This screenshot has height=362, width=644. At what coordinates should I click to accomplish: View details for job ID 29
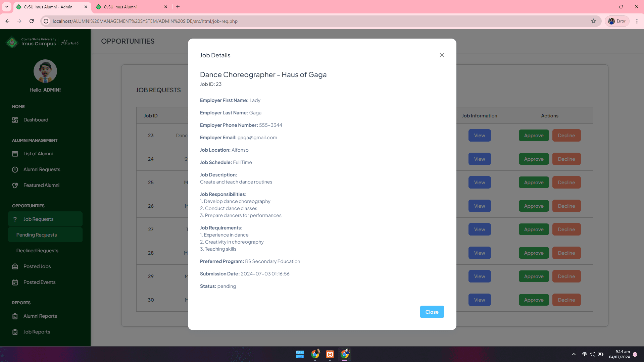click(479, 276)
